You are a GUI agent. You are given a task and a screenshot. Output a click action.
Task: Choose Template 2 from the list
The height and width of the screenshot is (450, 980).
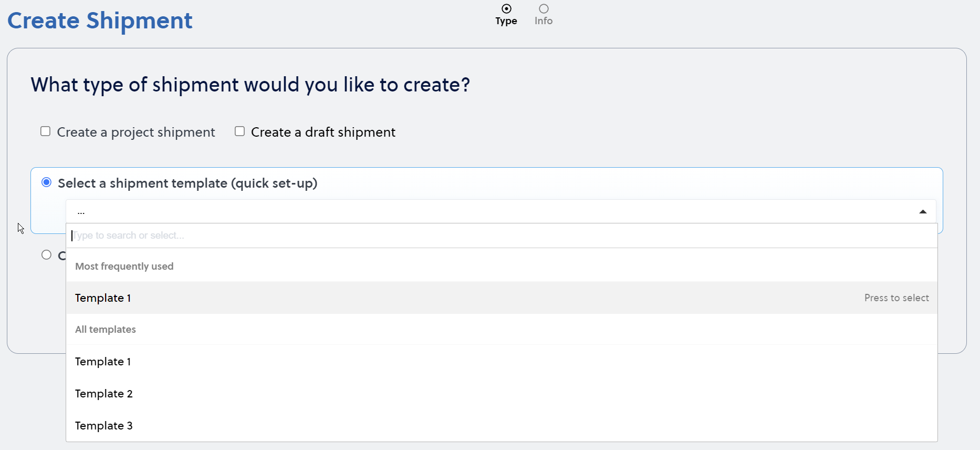pyautogui.click(x=502, y=394)
